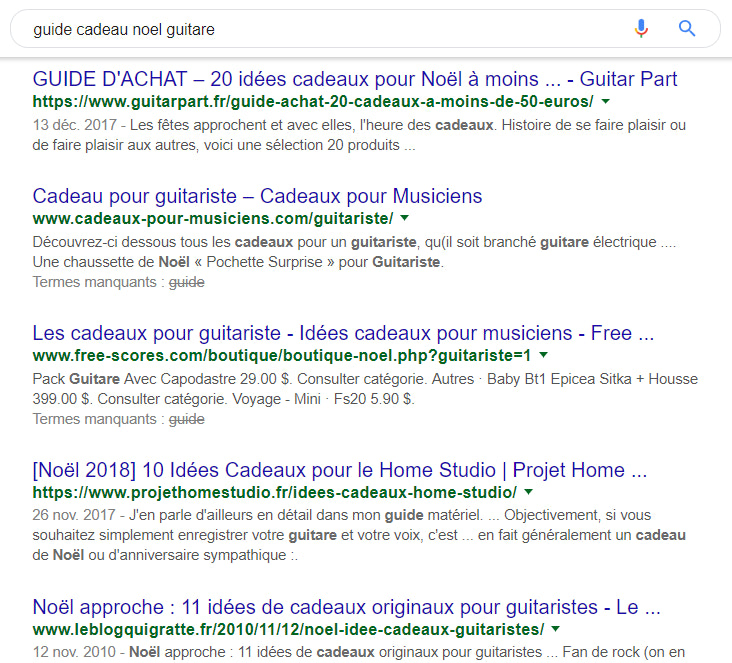Expand arrow next to projethomestudio.fr URL

(x=528, y=492)
